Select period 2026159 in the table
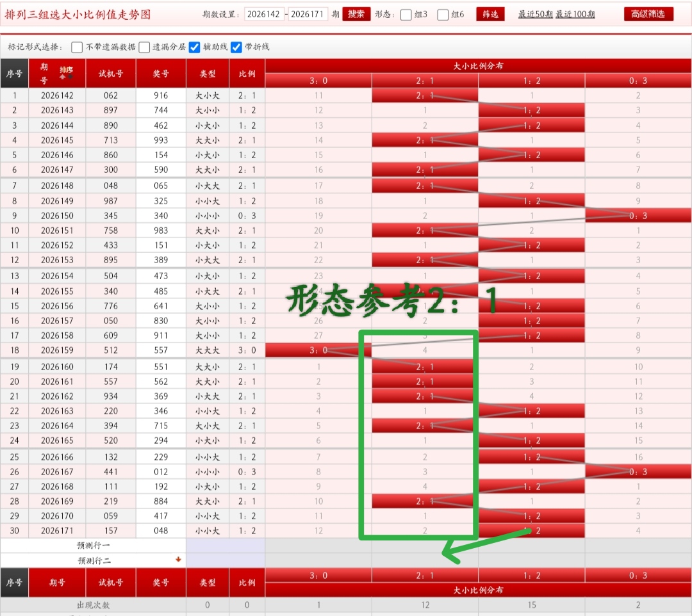This screenshot has width=692, height=616. 58,350
